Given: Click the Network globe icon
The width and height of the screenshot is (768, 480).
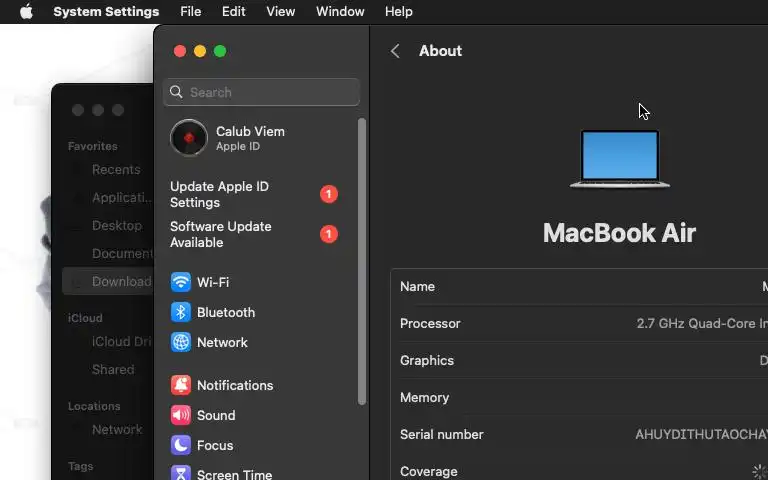Looking at the screenshot, I should [181, 342].
